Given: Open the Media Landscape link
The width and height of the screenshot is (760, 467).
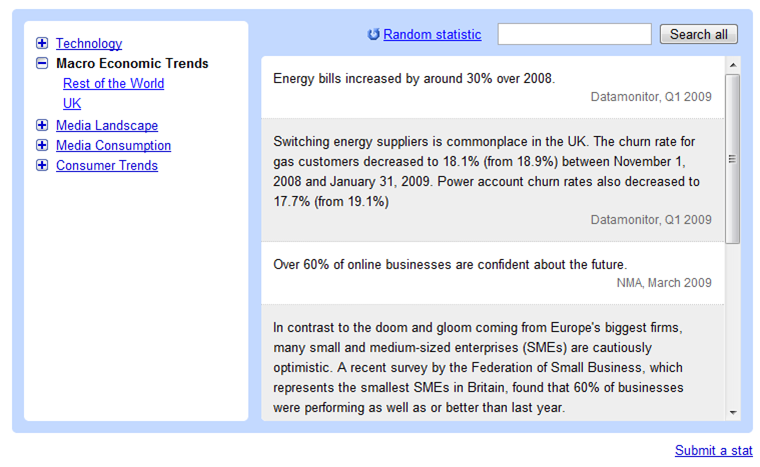Looking at the screenshot, I should (107, 125).
